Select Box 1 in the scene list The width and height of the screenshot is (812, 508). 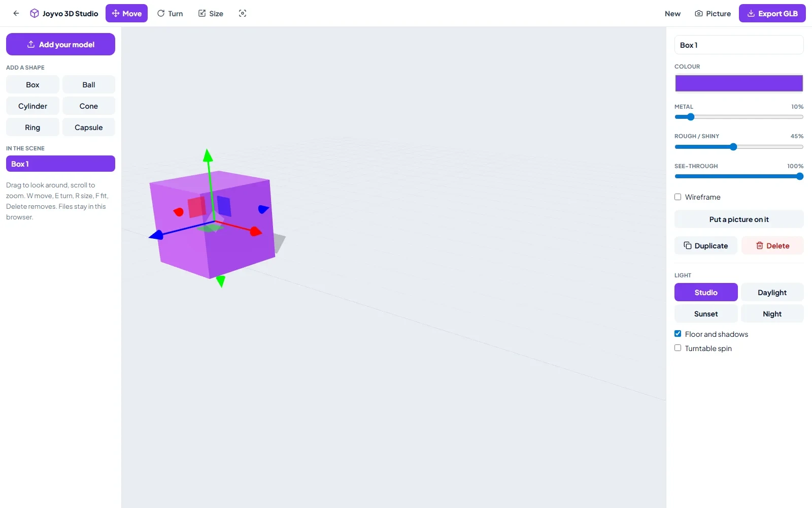(60, 164)
